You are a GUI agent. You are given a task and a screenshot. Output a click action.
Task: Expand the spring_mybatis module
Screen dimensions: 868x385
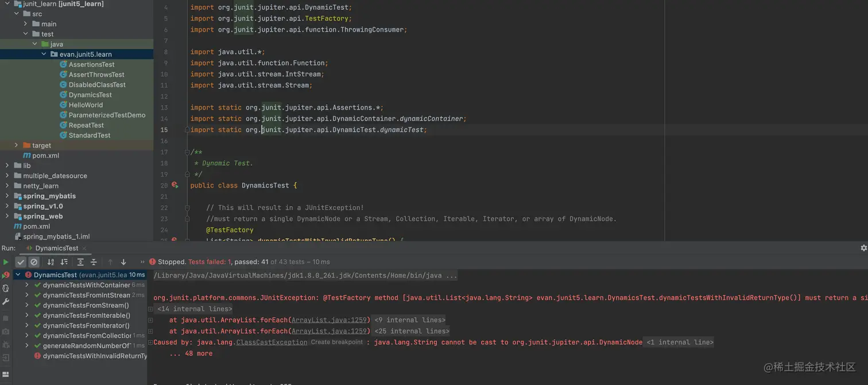(7, 196)
